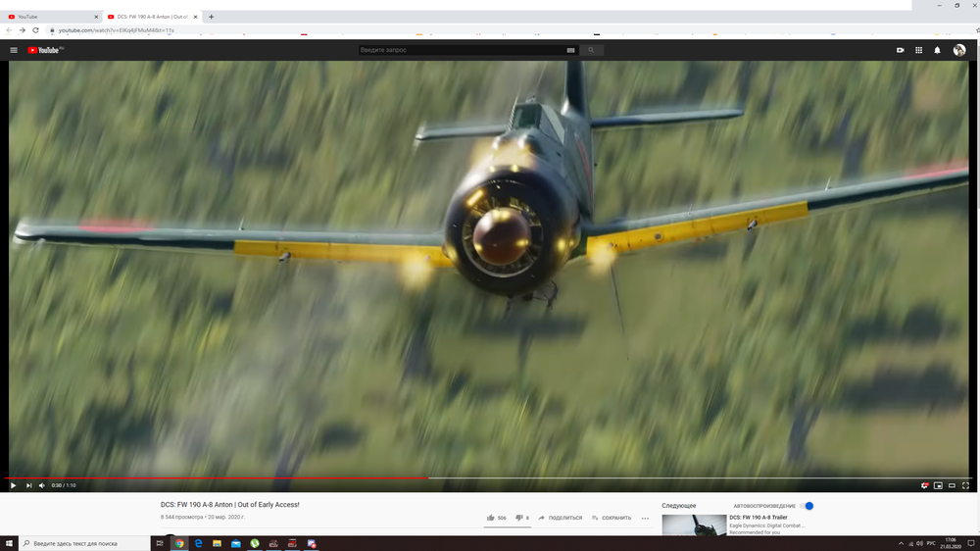Dislike the video with thumbs down
Image resolution: width=980 pixels, height=551 pixels.
518,518
